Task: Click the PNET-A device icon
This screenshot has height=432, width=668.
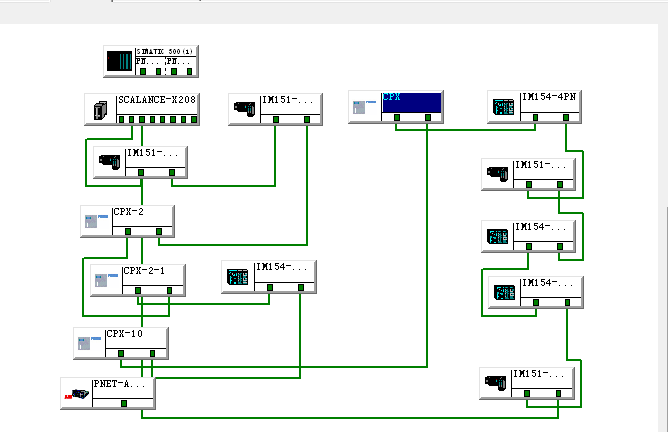Action: 75,393
